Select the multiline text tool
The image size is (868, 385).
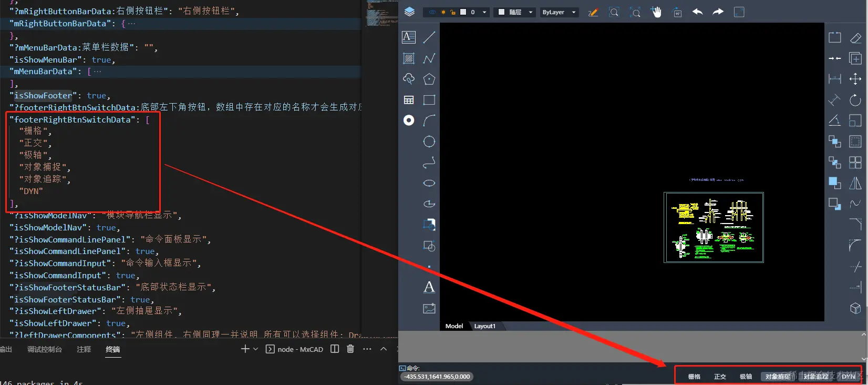tap(409, 37)
